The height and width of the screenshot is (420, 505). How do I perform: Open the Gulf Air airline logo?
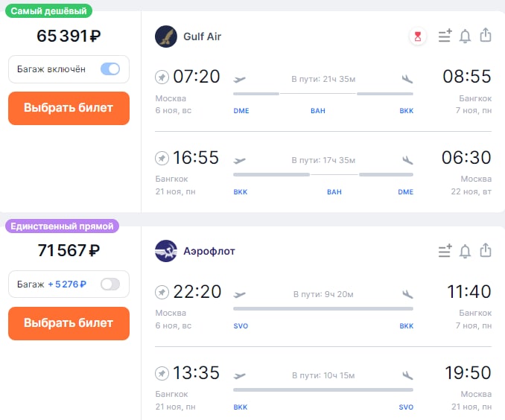(x=166, y=36)
